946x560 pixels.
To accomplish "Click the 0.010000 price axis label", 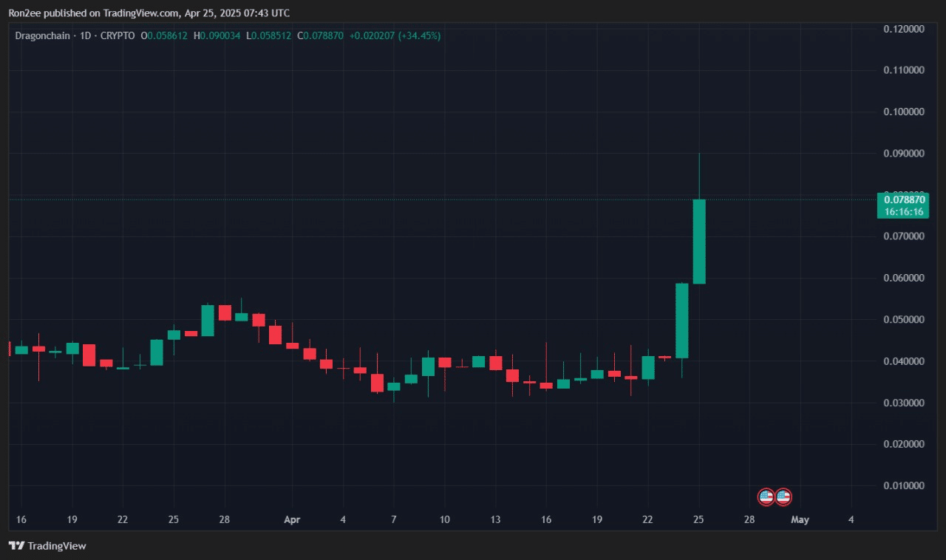I will coord(904,486).
